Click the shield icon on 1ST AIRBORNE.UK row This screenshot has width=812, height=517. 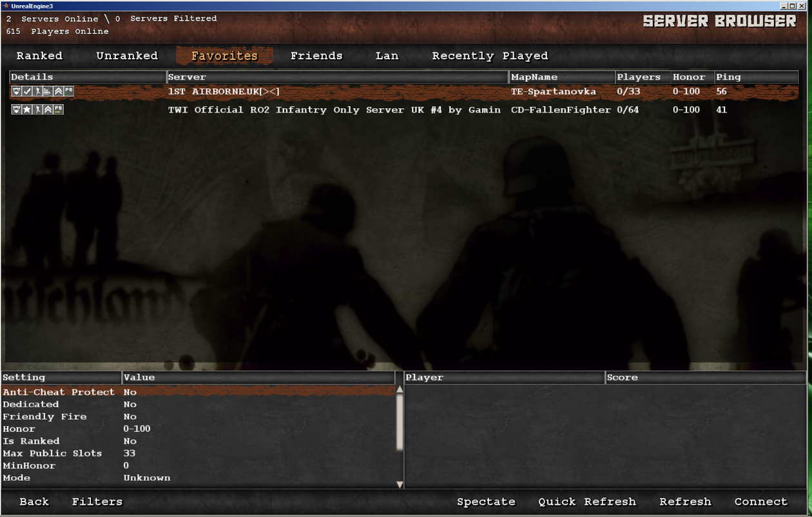[16, 92]
